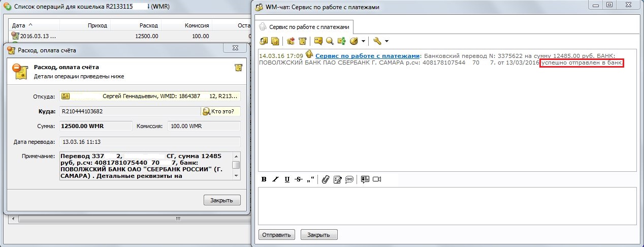This screenshot has height=247, width=644.
Task: Sort by Расход column header
Action: click(x=136, y=25)
